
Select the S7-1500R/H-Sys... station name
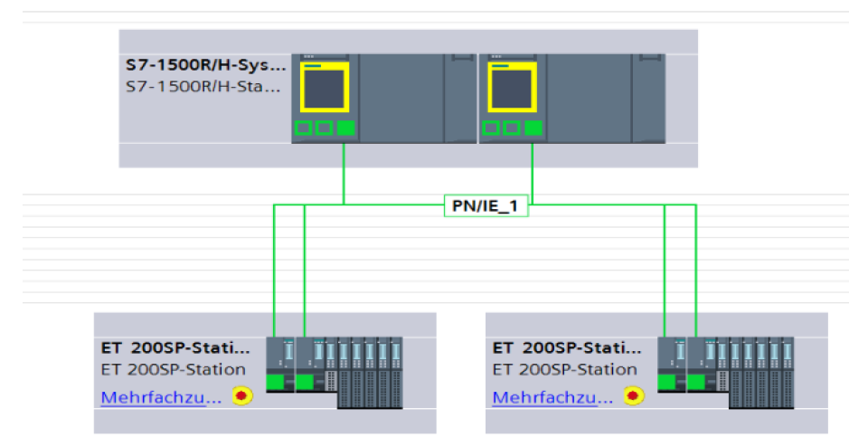point(206,65)
